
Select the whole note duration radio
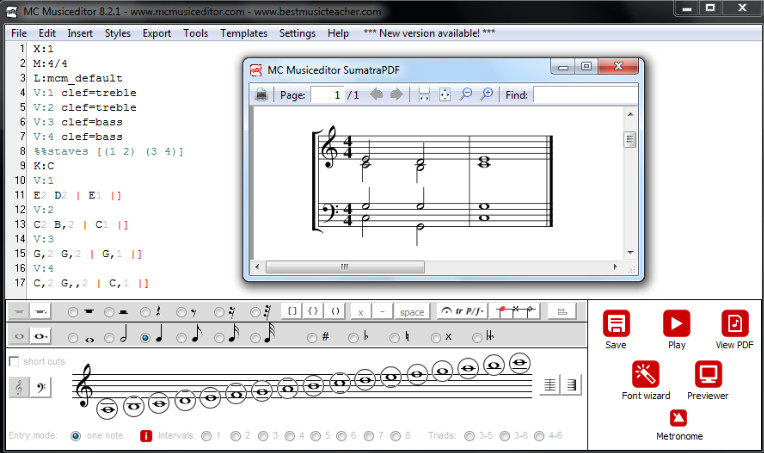[x=73, y=338]
